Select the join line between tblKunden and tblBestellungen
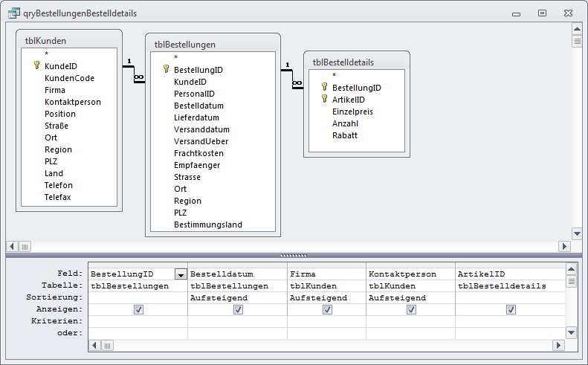This screenshot has width=588, height=365. point(133,74)
